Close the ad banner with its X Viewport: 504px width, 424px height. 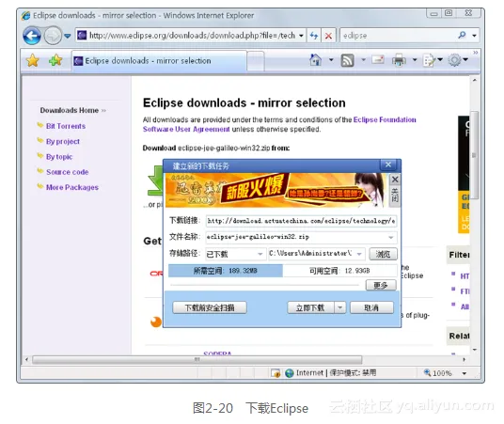395,180
